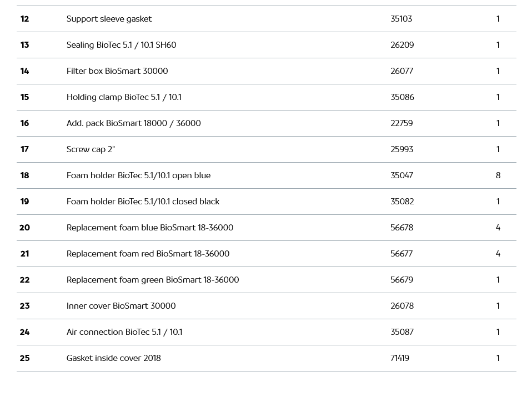Select "Air connection BioTec 5.1 / 10.1"
Viewport: 532px width, 397px height.
tap(124, 332)
